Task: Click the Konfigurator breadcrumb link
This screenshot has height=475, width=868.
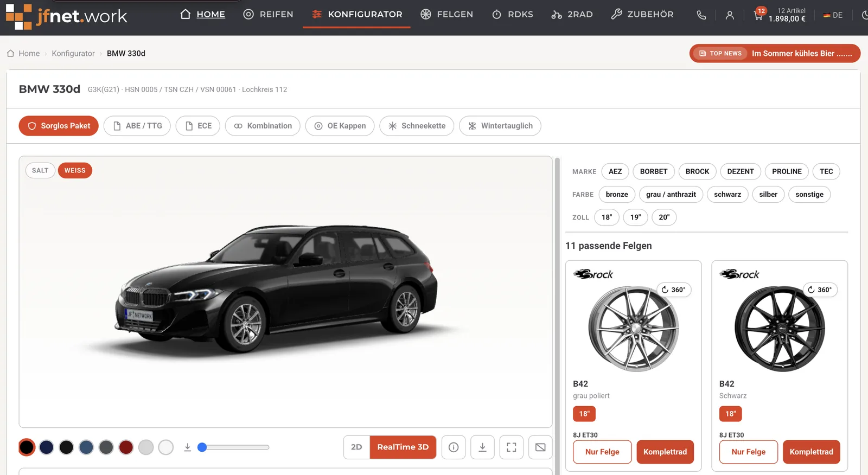Action: [x=73, y=53]
